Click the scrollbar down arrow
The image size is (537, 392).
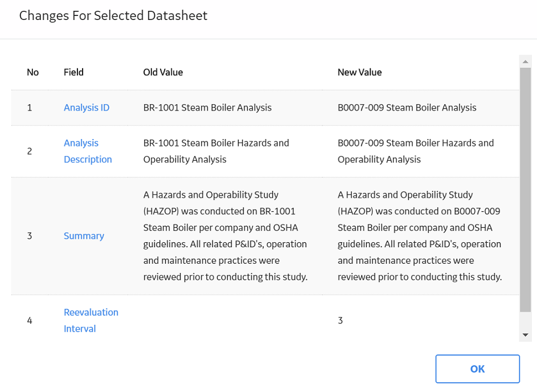click(526, 335)
